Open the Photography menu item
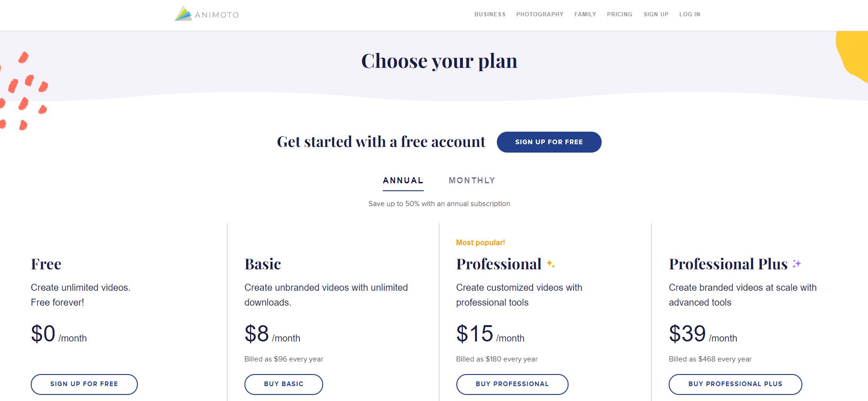 point(540,14)
